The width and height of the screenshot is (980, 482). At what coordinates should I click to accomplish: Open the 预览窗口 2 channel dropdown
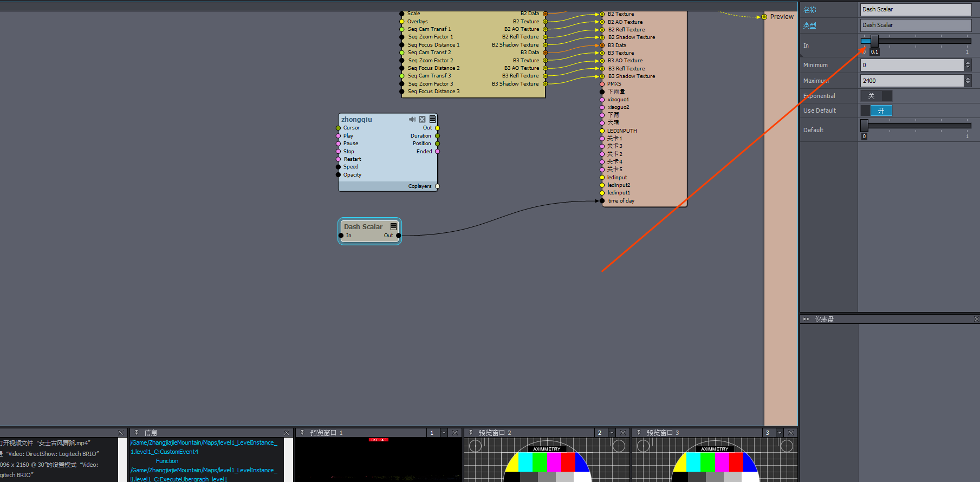pyautogui.click(x=612, y=433)
